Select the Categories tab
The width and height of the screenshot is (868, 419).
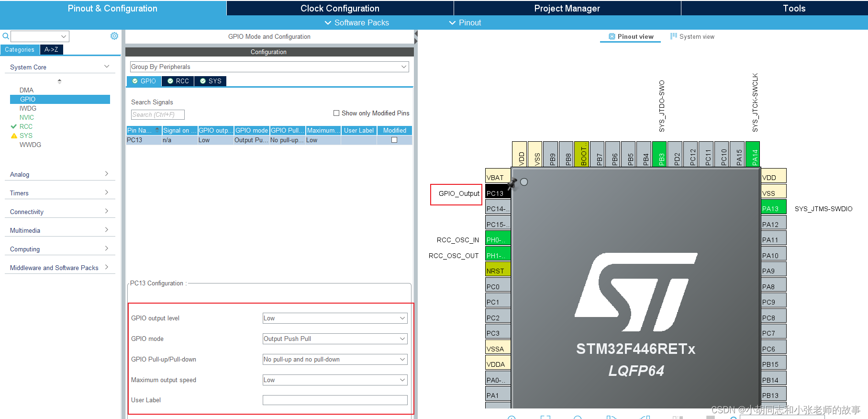coord(20,49)
